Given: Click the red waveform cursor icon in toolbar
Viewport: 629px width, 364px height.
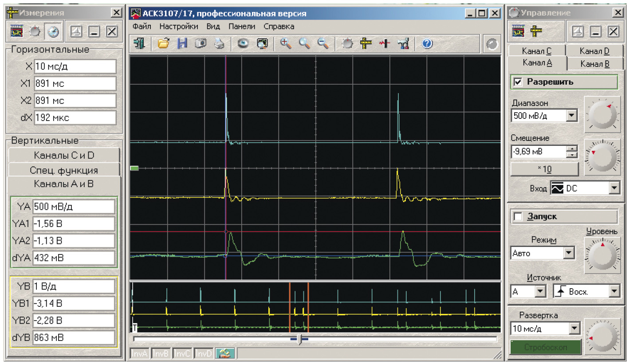Looking at the screenshot, I should 384,43.
